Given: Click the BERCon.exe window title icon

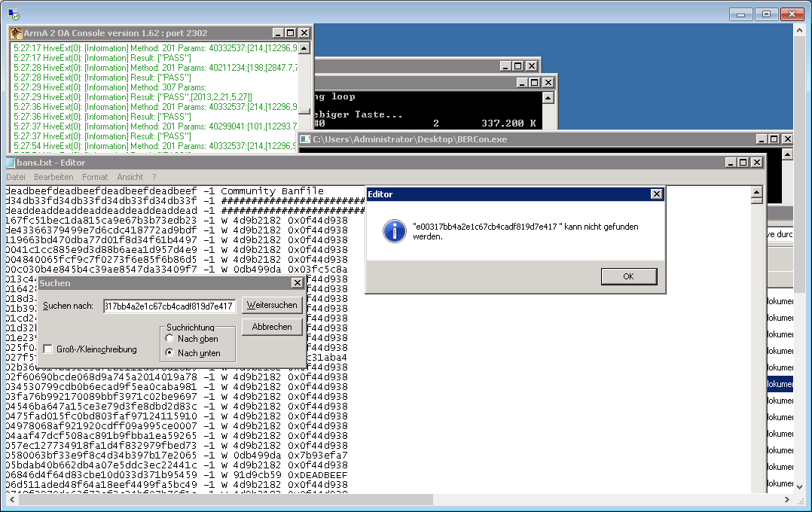Looking at the screenshot, I should (x=306, y=139).
